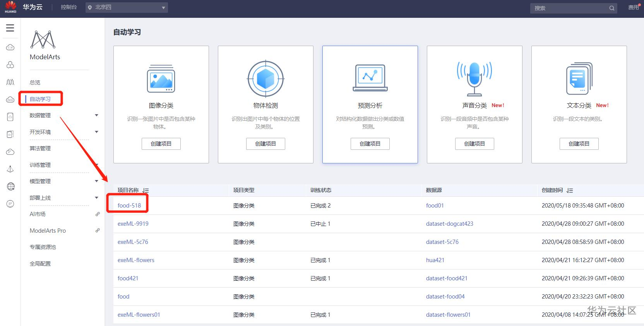The width and height of the screenshot is (644, 326).
Task: Open the dataset-food04 data source
Action: click(445, 297)
